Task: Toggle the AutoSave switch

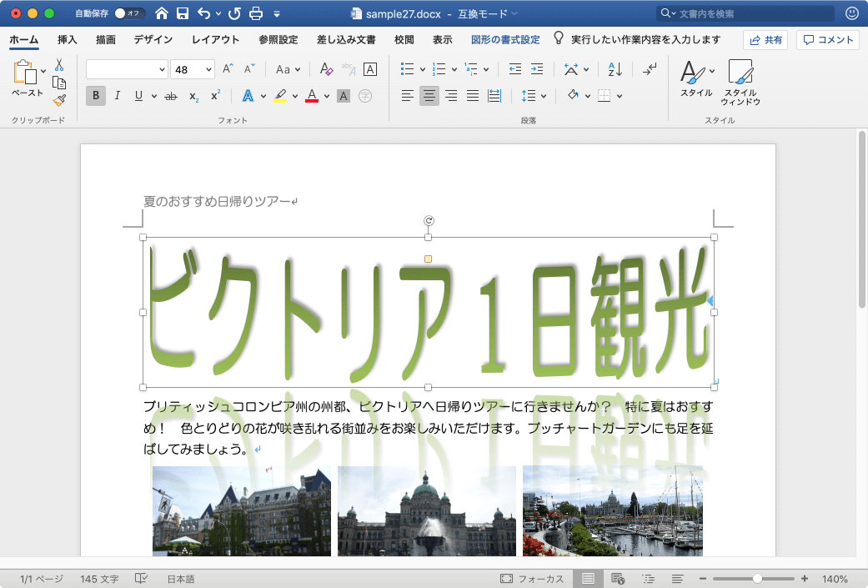Action: (128, 13)
